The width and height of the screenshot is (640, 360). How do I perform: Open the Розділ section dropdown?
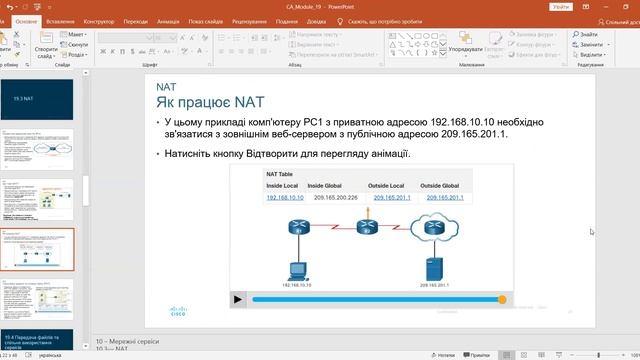click(75, 55)
